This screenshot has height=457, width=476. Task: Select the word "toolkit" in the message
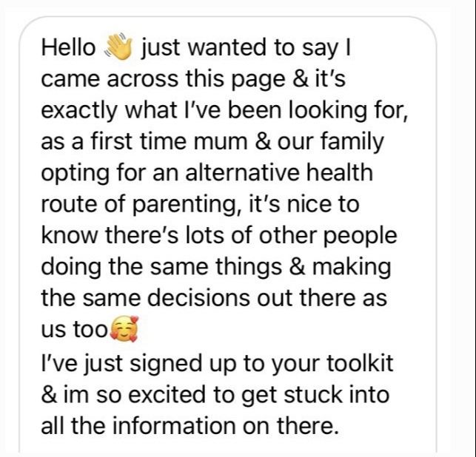coord(360,363)
